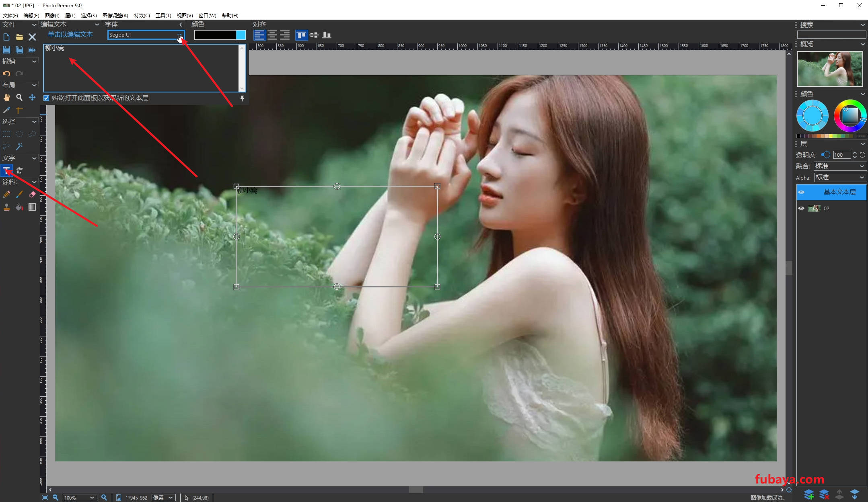The width and height of the screenshot is (868, 502).
Task: Open the 100% zoom level dropdown
Action: pos(80,498)
